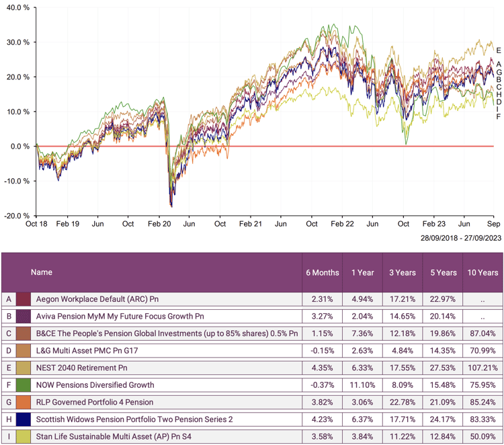Sort by the 6 Months column header

click(322, 273)
